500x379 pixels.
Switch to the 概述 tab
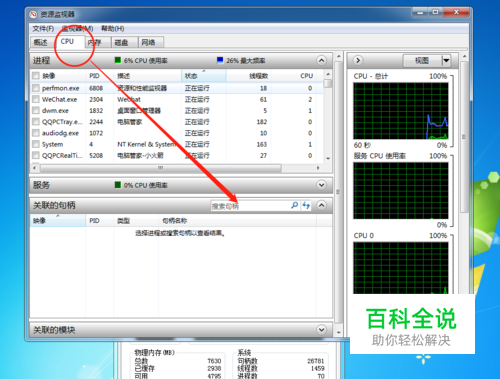pyautogui.click(x=42, y=42)
